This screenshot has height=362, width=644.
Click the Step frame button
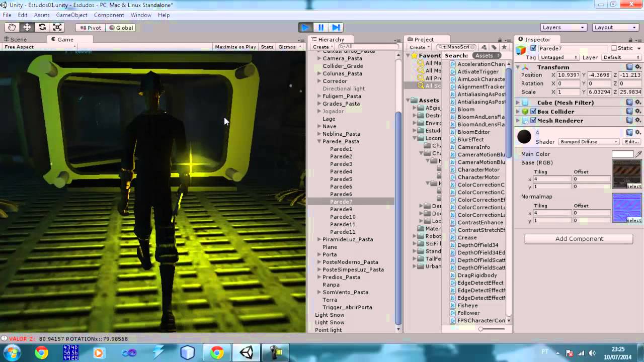[336, 28]
